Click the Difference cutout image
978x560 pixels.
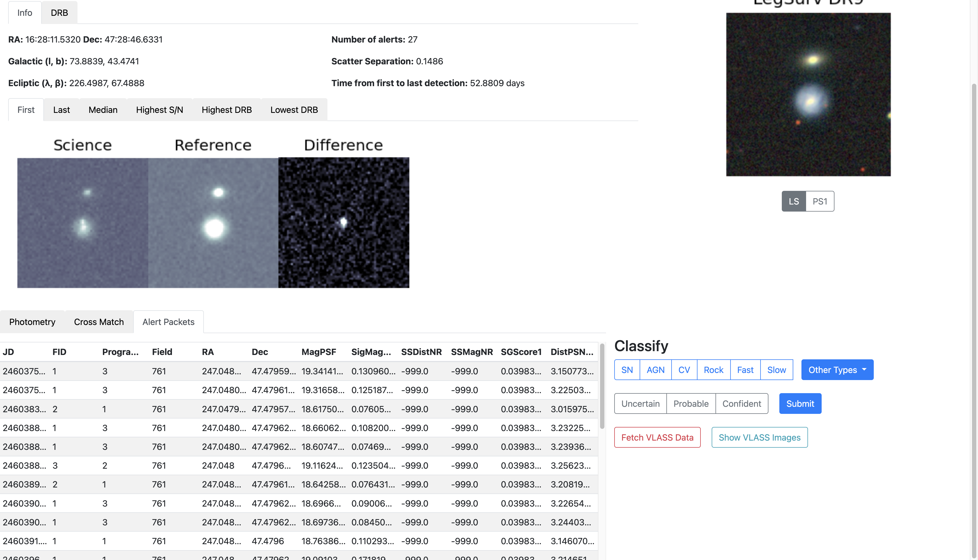coord(343,223)
